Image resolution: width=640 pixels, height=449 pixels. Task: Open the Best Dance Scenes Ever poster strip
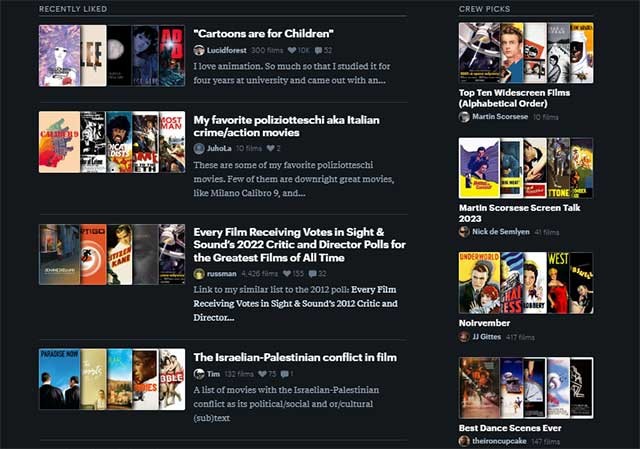(x=525, y=387)
